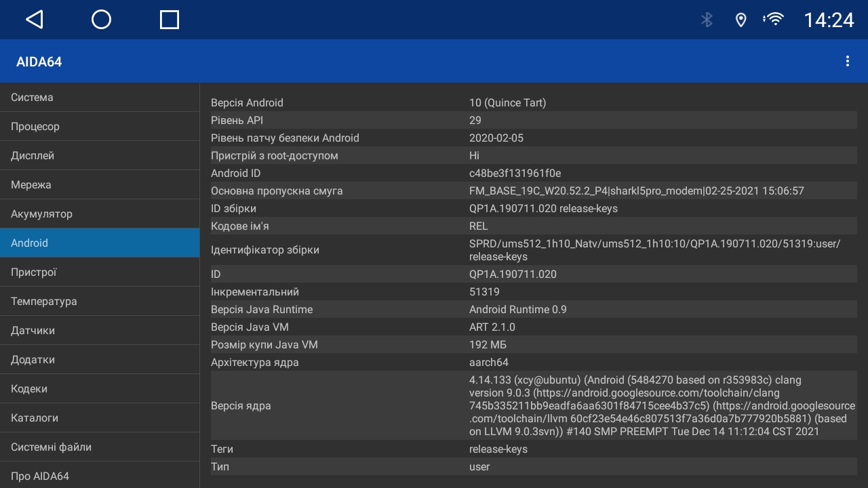Select the QP1A.190711.020 release-keys value
This screenshot has width=868, height=488.
(543, 209)
